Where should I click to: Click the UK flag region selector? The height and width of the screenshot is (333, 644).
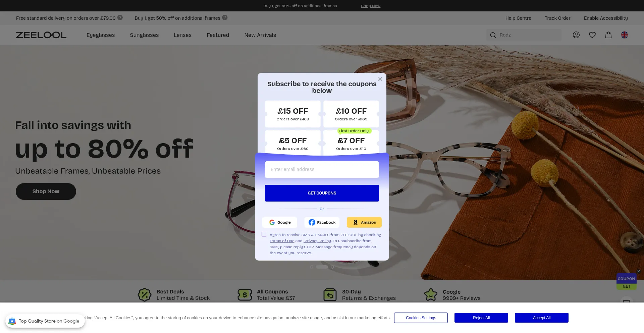coord(624,35)
